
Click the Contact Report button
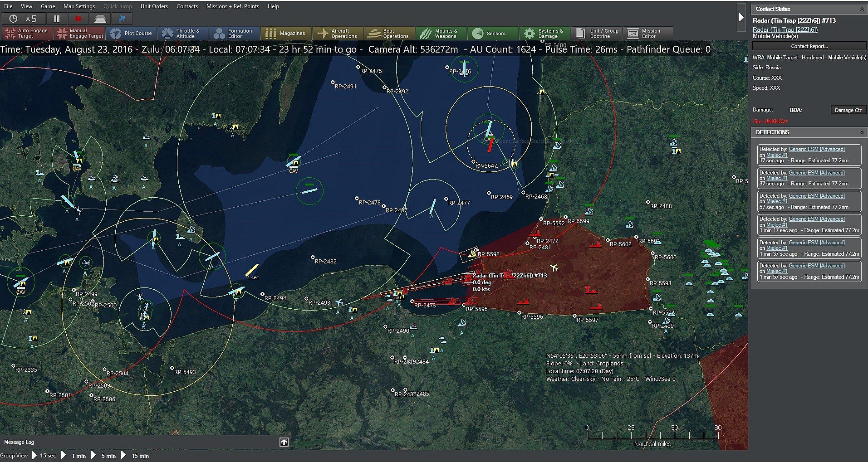(809, 46)
